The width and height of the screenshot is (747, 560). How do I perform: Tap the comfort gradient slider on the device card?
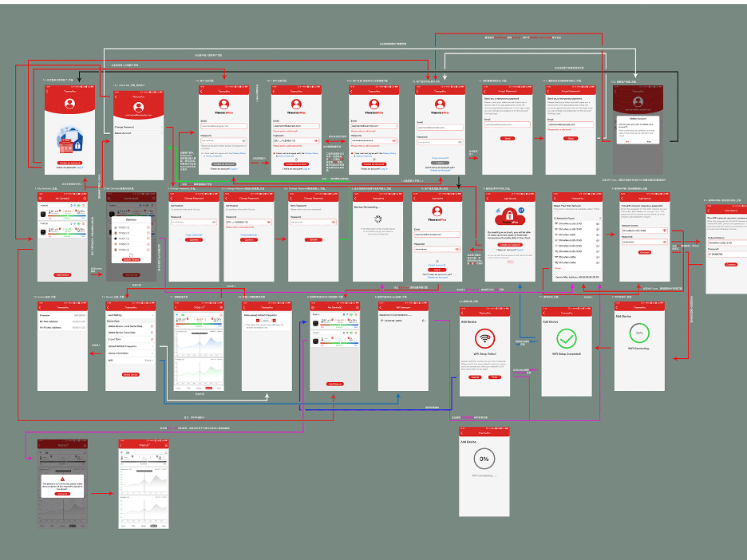pos(66,215)
